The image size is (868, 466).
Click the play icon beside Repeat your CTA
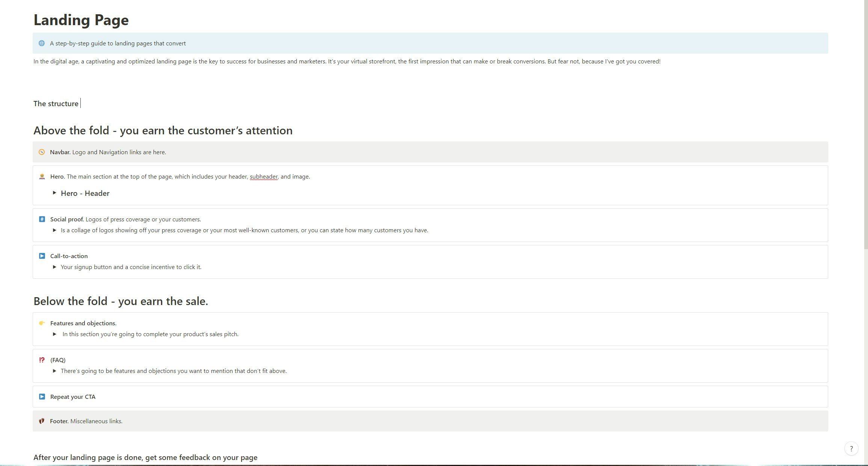pyautogui.click(x=42, y=397)
